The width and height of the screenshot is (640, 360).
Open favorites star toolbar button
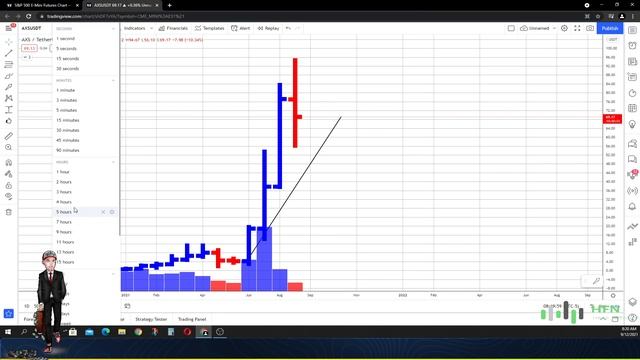(9, 313)
